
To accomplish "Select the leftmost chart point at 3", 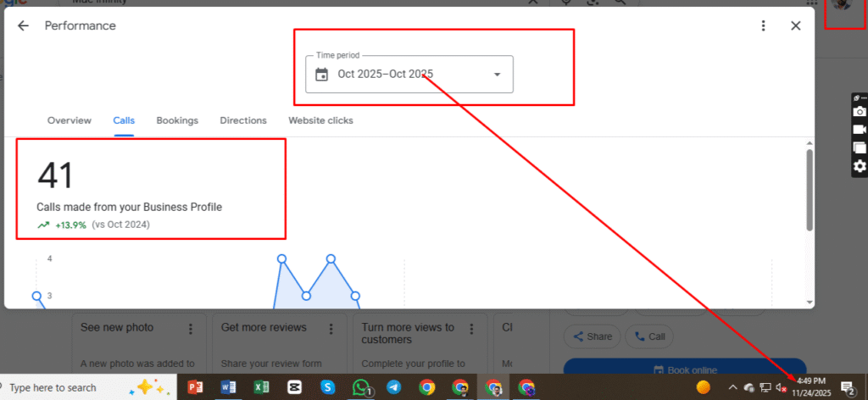I will 36,296.
